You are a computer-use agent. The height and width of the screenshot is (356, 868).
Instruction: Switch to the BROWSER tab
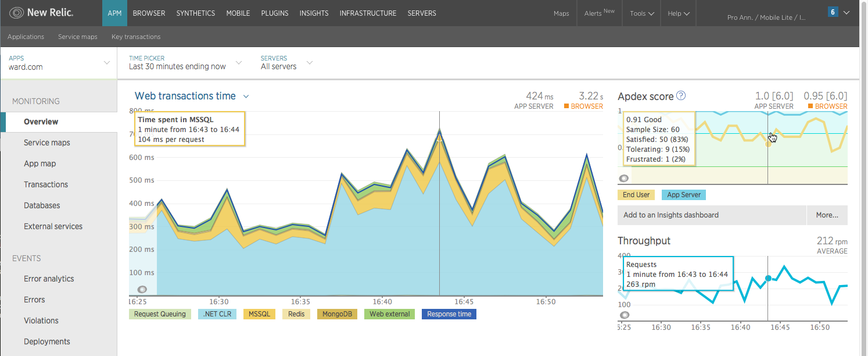[x=149, y=13]
